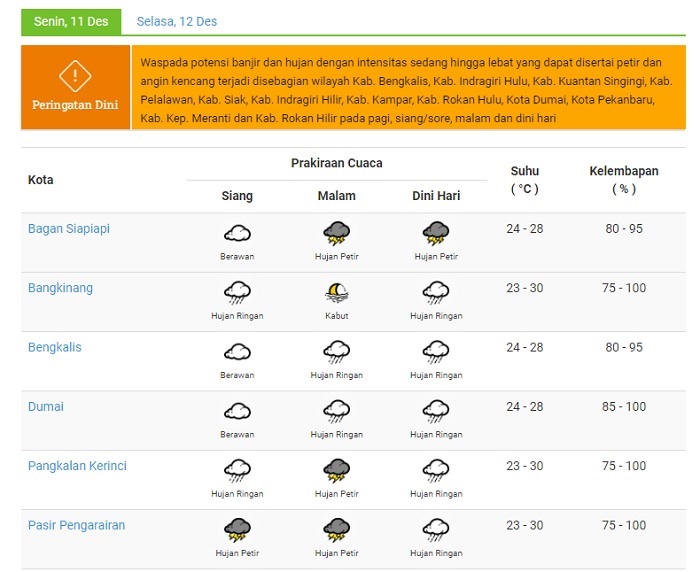This screenshot has width=700, height=572.
Task: Select the Senin, 11 Des tab
Action: 71,22
